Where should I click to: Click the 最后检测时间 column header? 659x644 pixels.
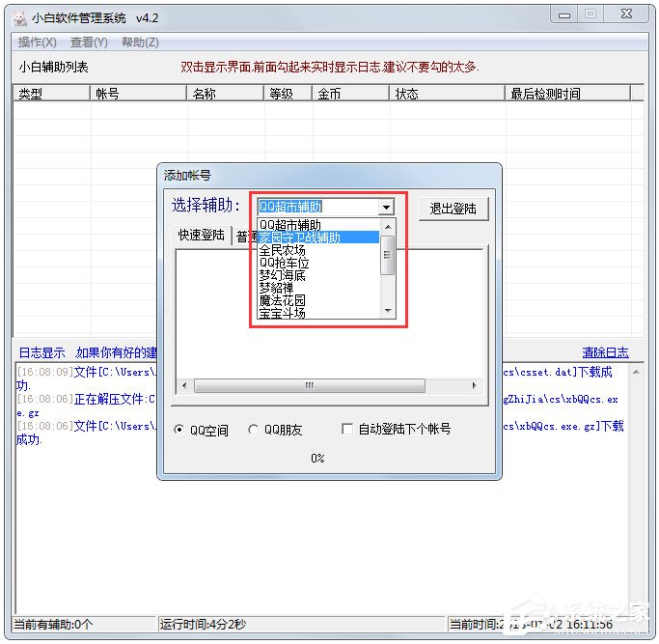coord(567,93)
